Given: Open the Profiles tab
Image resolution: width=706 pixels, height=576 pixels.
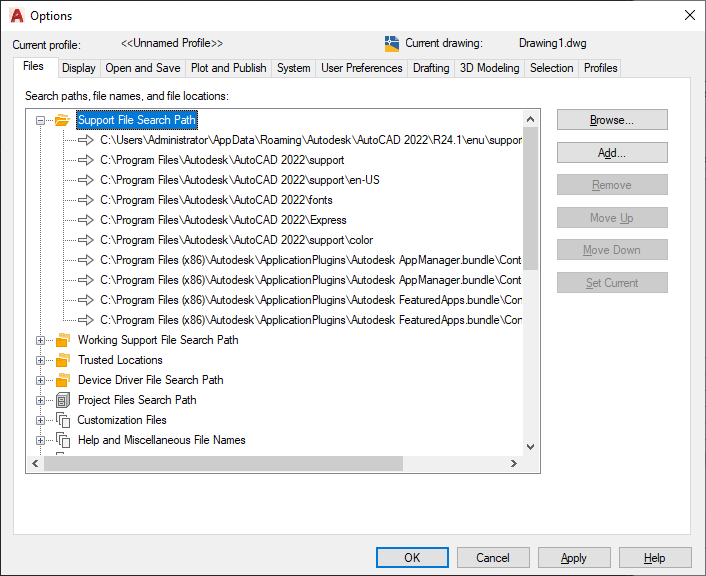Looking at the screenshot, I should pyautogui.click(x=600, y=68).
